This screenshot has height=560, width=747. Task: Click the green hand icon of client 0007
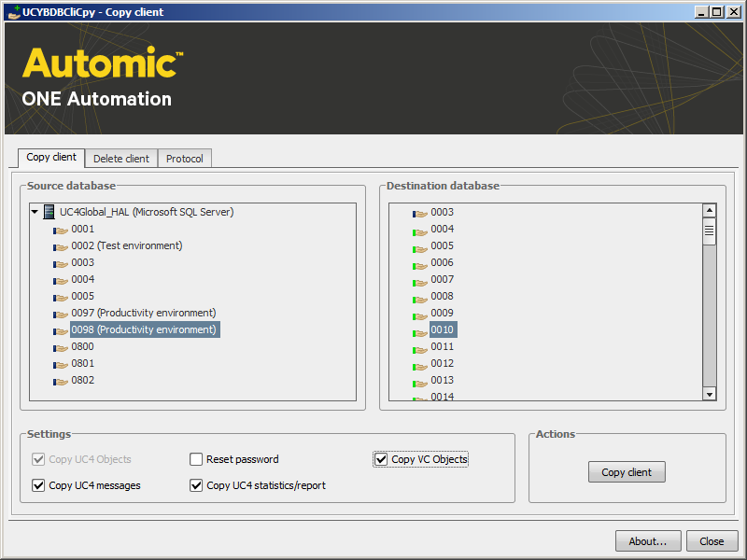coord(420,281)
